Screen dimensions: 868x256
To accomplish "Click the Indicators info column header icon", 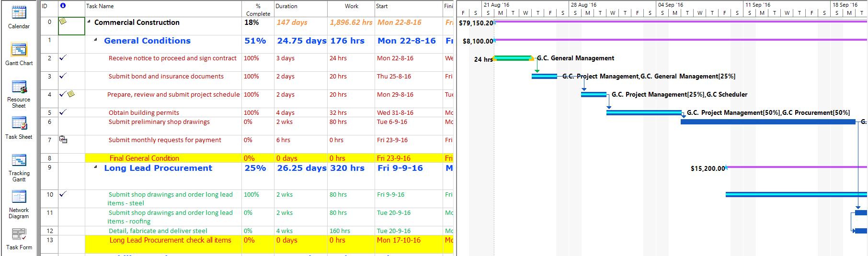I will pos(63,6).
